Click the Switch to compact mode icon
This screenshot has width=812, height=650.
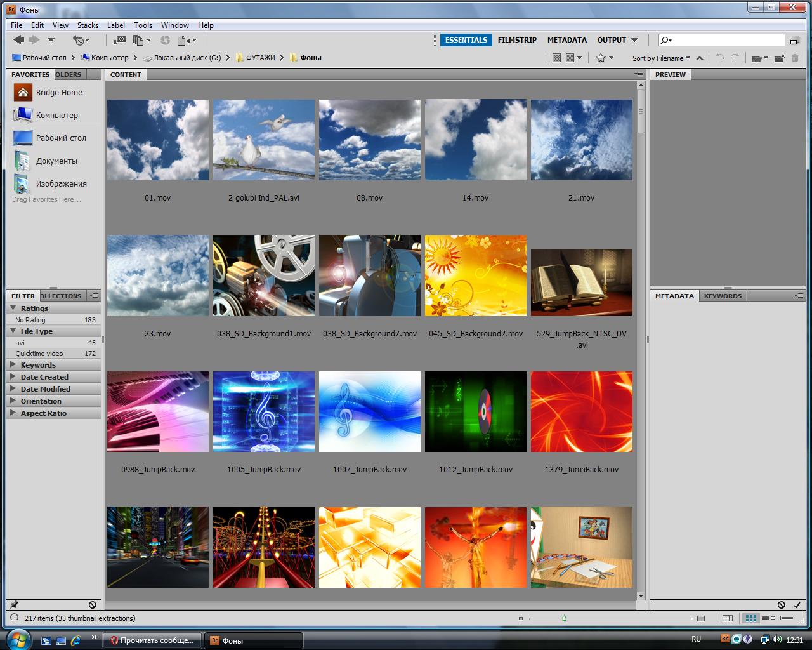[794, 40]
